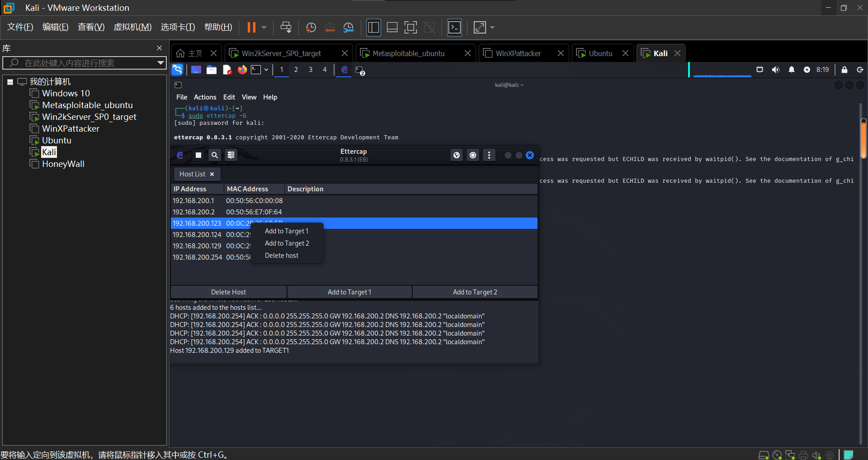The width and height of the screenshot is (868, 460).
Task: Open Kali notifications bell icon
Action: coord(792,70)
